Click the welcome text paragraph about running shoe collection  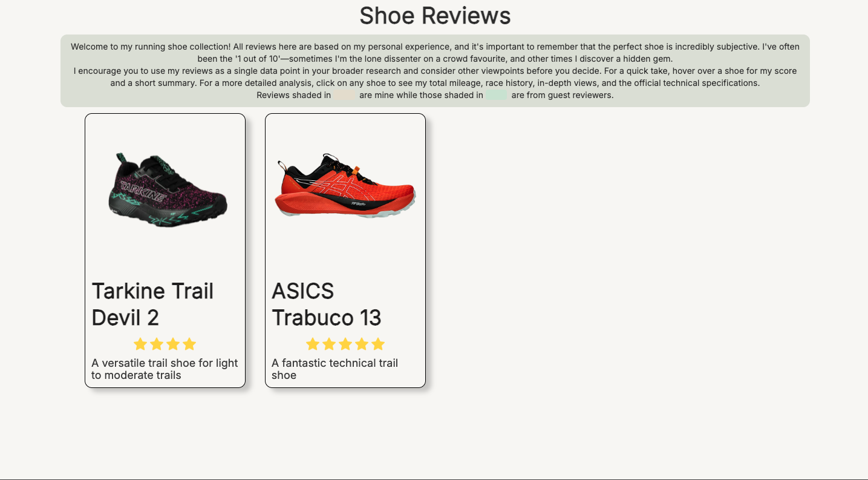pyautogui.click(x=435, y=53)
